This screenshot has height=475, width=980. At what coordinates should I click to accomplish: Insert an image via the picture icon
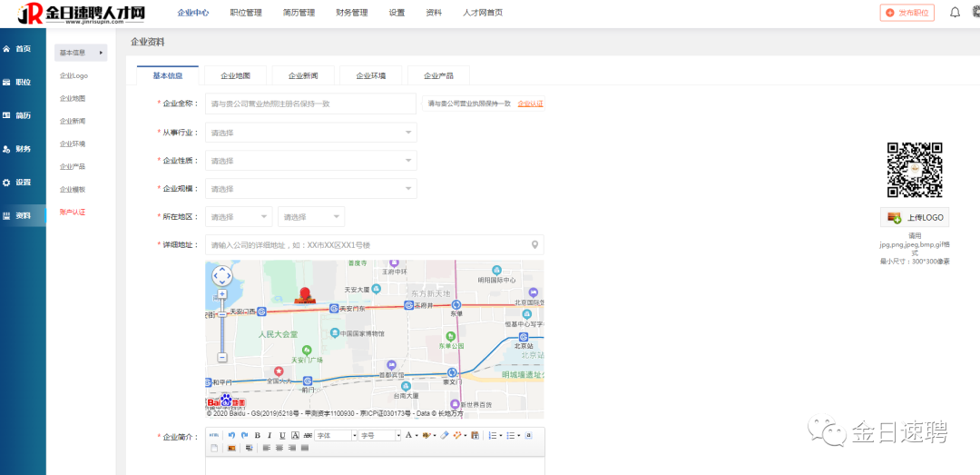click(x=232, y=448)
